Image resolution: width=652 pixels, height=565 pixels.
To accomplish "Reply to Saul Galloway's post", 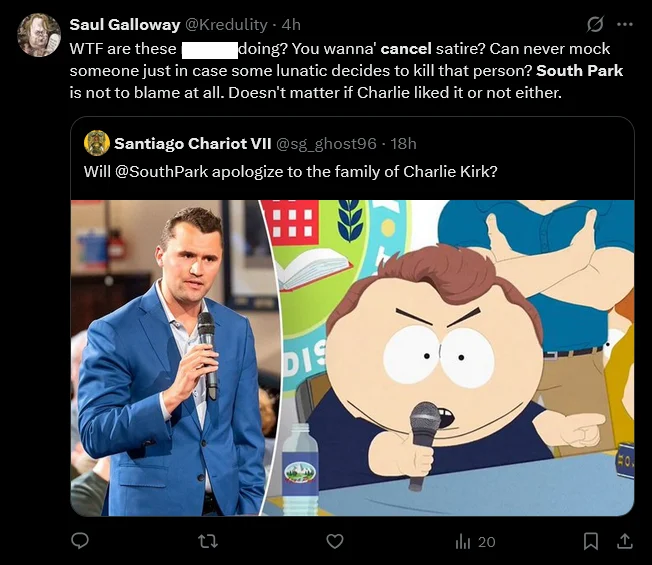I will point(81,541).
